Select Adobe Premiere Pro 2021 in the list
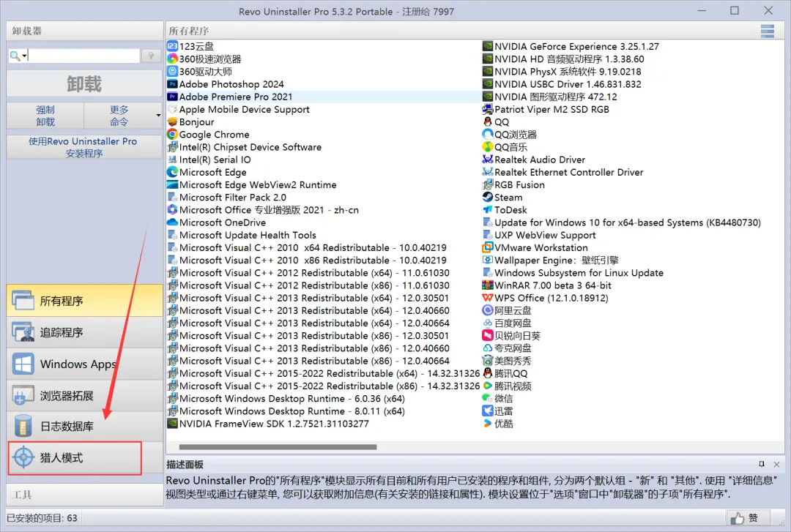791x532 pixels. tap(234, 97)
